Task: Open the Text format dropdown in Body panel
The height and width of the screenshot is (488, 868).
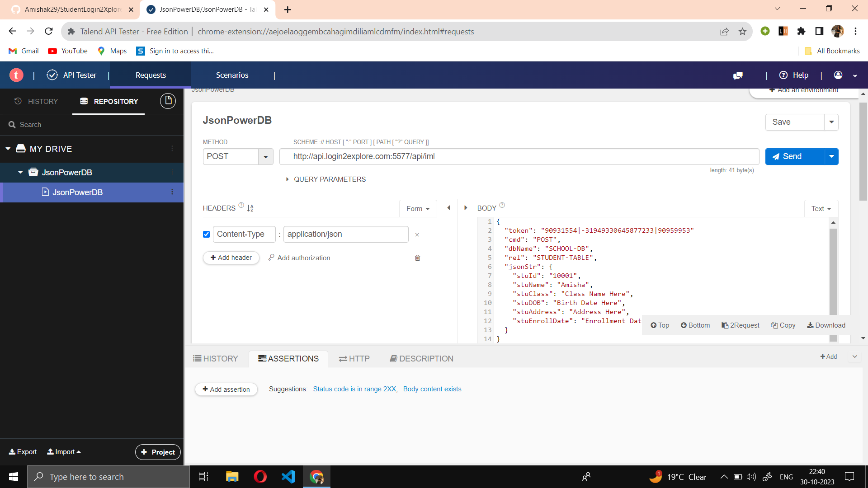Action: pyautogui.click(x=821, y=208)
